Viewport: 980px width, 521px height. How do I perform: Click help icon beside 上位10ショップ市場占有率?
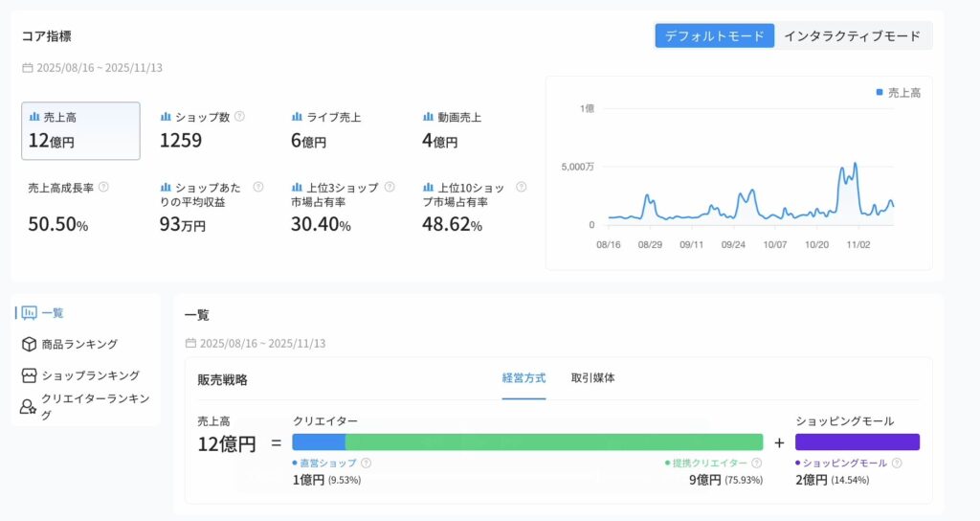[x=522, y=187]
